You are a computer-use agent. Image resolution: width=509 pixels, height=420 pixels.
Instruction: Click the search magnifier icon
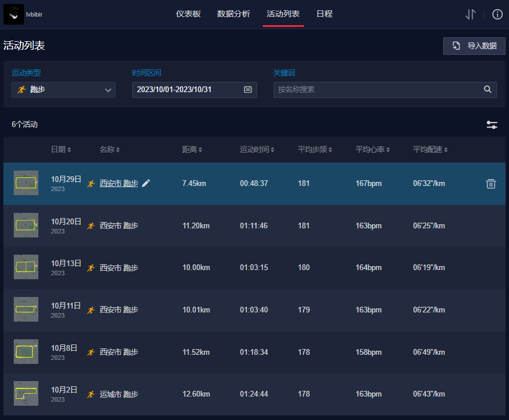tap(488, 89)
